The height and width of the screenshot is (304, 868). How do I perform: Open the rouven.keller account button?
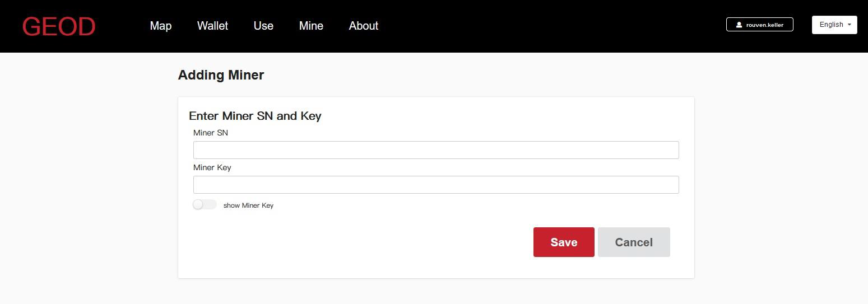click(759, 25)
